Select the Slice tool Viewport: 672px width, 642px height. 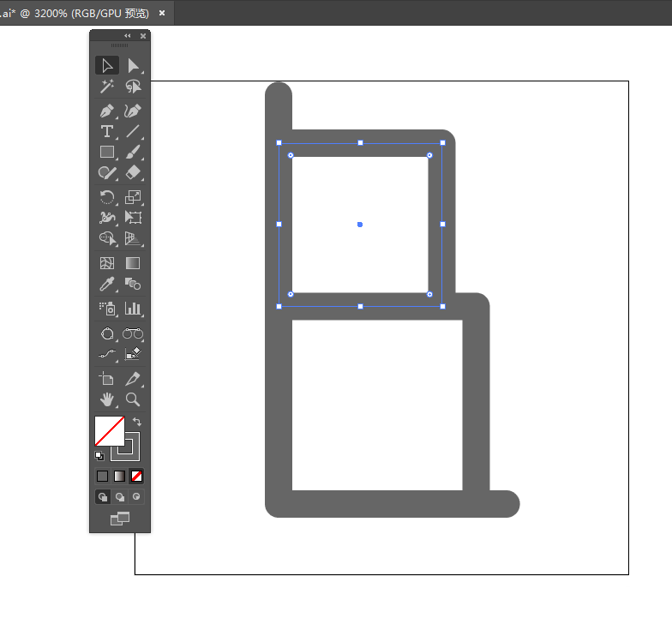pos(133,379)
